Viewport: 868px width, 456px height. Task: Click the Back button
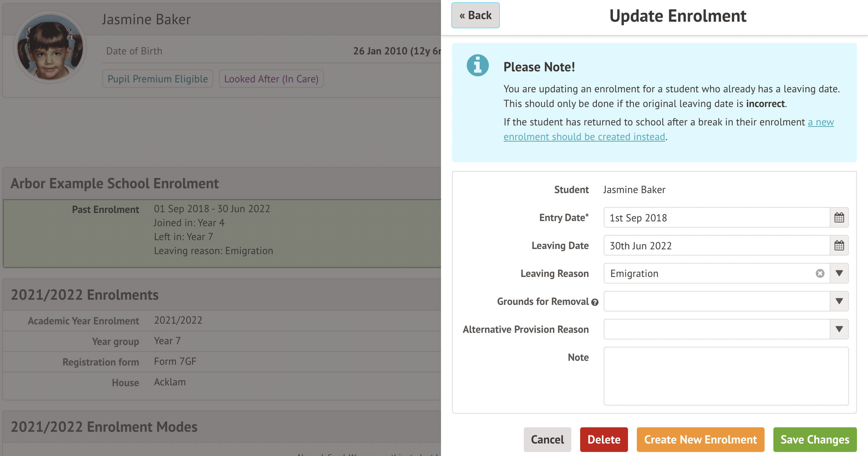(x=475, y=15)
